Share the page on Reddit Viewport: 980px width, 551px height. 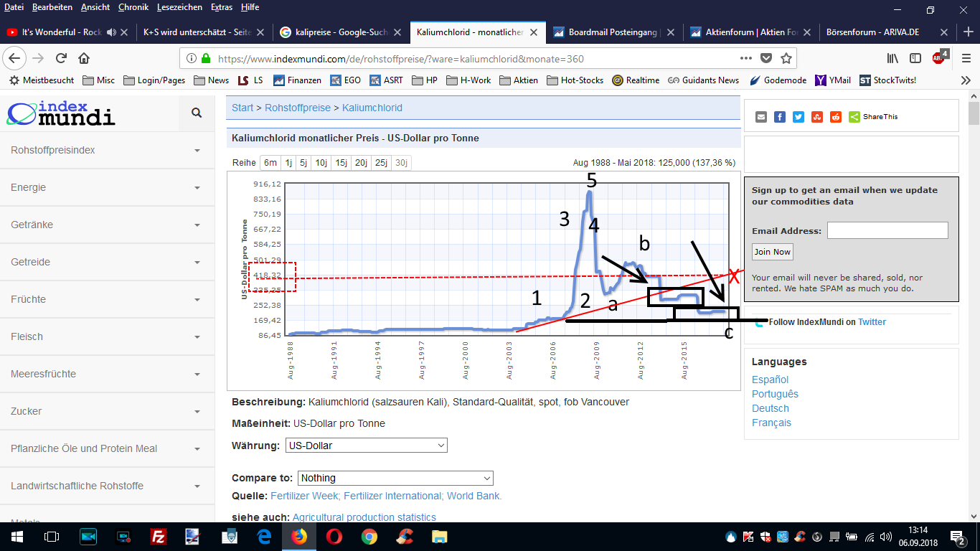click(836, 117)
